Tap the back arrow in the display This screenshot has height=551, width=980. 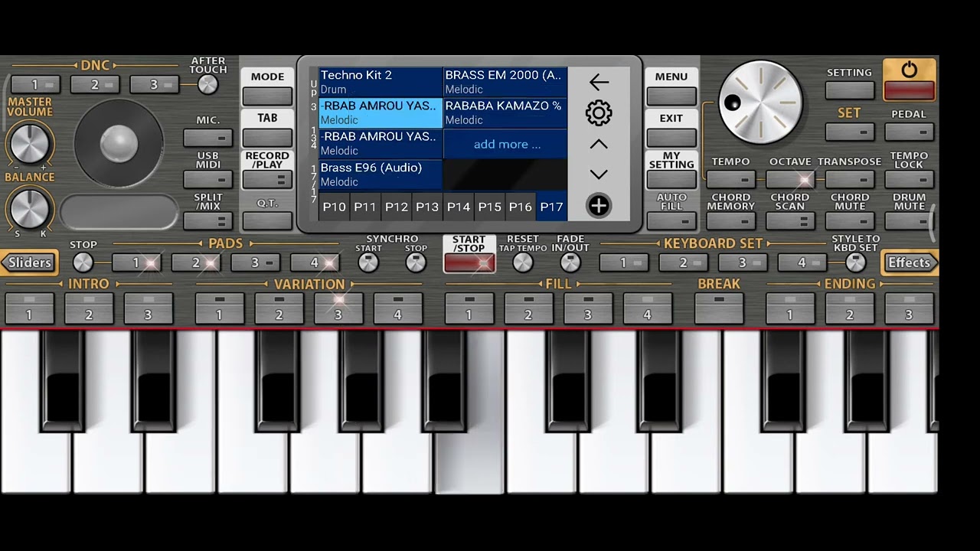[599, 82]
